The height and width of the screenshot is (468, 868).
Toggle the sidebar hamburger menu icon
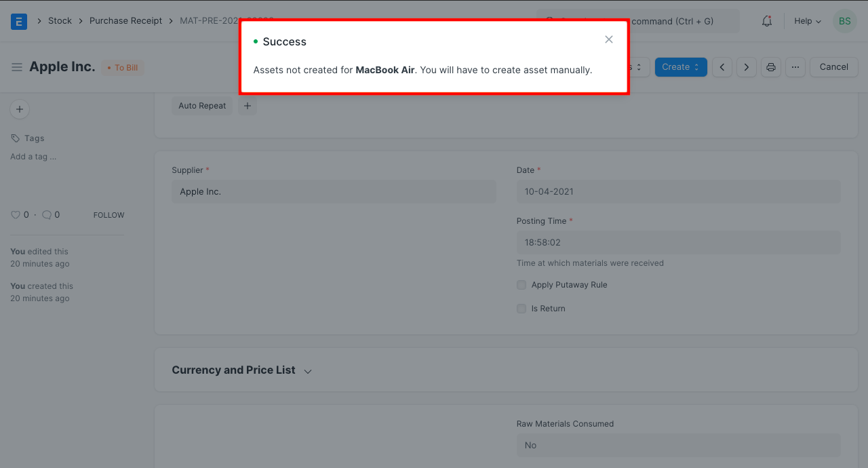[x=17, y=67]
